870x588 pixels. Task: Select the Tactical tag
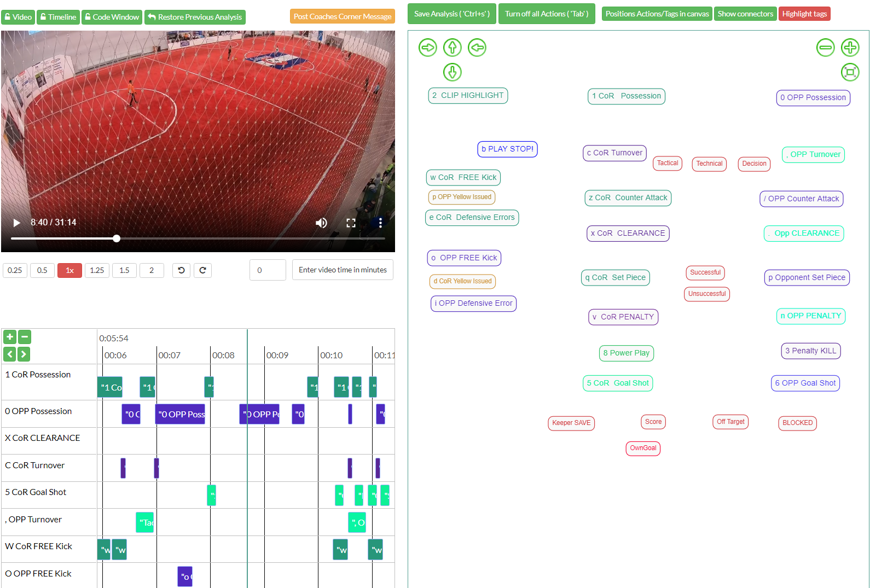(668, 163)
